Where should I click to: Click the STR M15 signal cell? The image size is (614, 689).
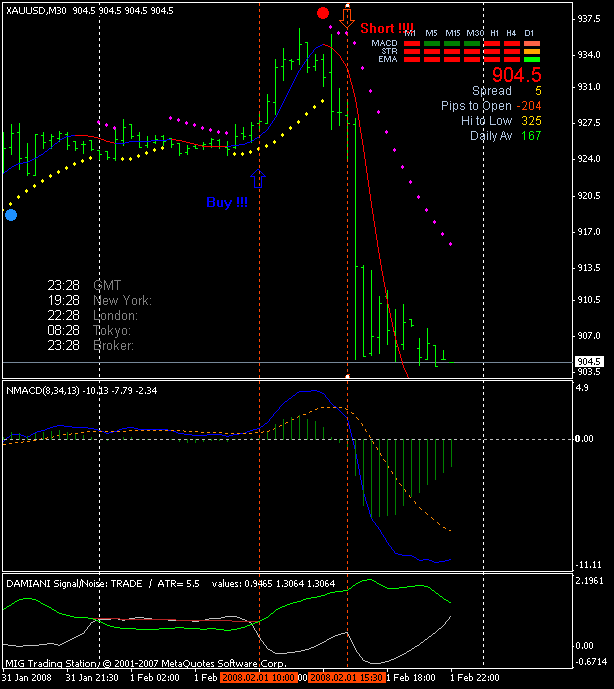tap(452, 51)
